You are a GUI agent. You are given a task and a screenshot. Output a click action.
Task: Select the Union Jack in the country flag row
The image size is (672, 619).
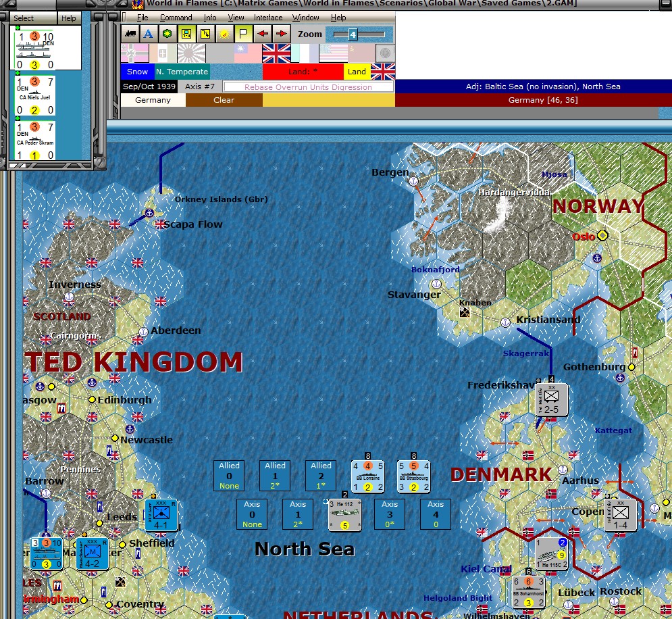coord(276,53)
